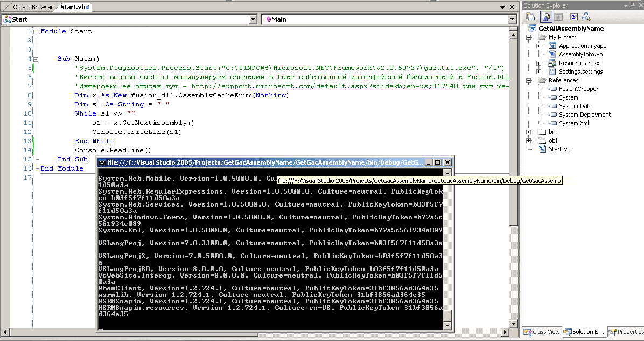Click the Properties icon in Solution Explorer toolbar
Viewport: 644px width, 341px height.
pyautogui.click(x=530, y=17)
